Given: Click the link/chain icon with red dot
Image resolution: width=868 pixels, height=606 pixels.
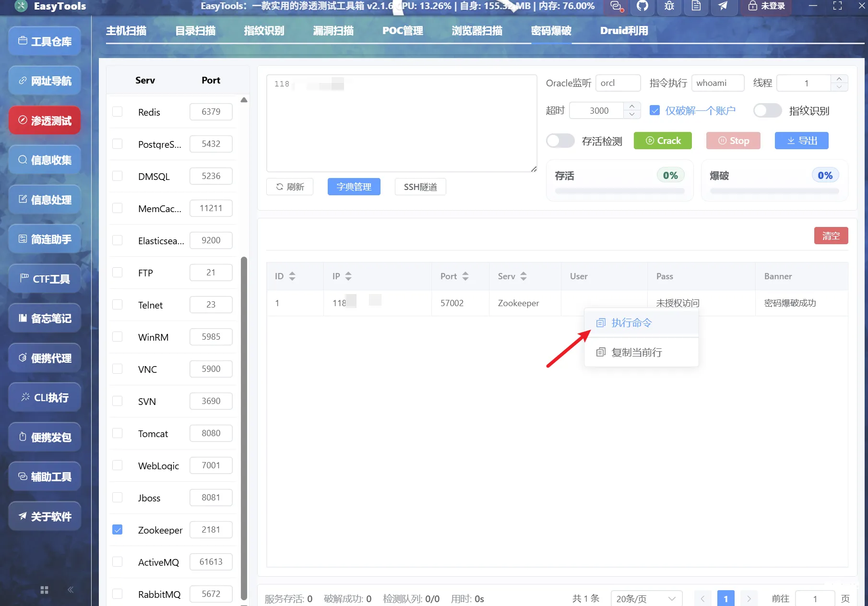Looking at the screenshot, I should tap(616, 7).
